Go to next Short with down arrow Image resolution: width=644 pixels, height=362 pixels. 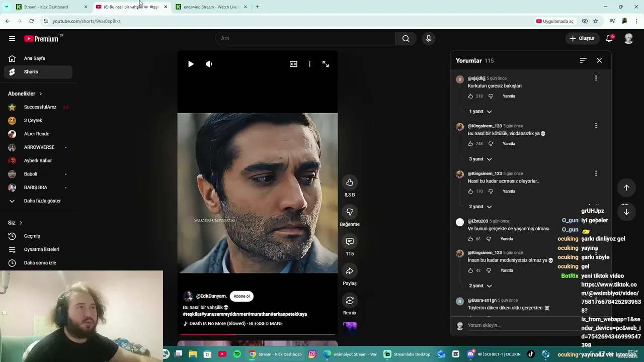pos(626,212)
